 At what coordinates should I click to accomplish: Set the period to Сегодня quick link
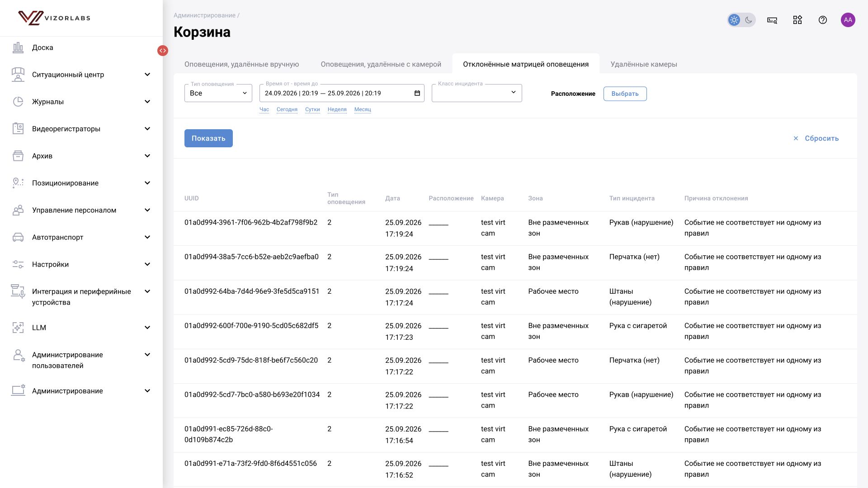coord(287,109)
